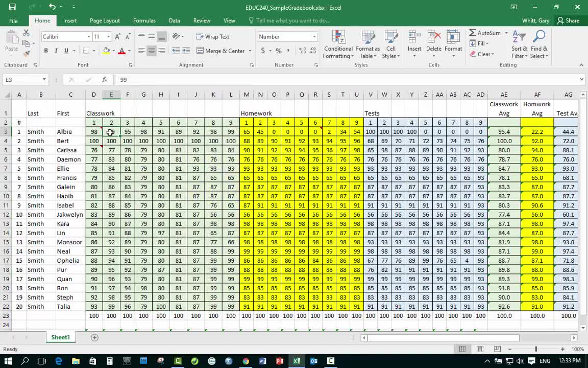
Task: Open the Format cells menu icon
Action: click(453, 38)
